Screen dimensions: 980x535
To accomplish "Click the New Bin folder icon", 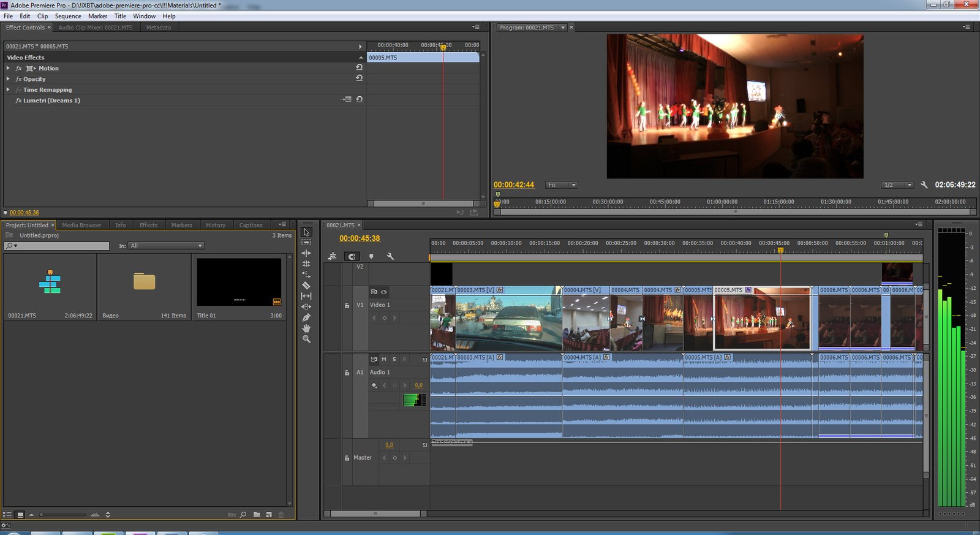I will point(257,515).
